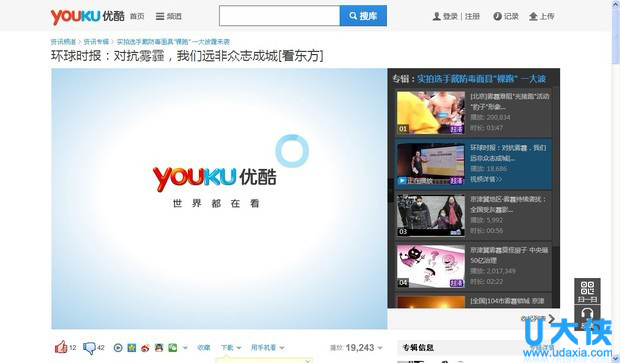The height and width of the screenshot is (363, 620).
Task: Open the 资讯频道 breadcrumb link
Action: pyautogui.click(x=63, y=42)
